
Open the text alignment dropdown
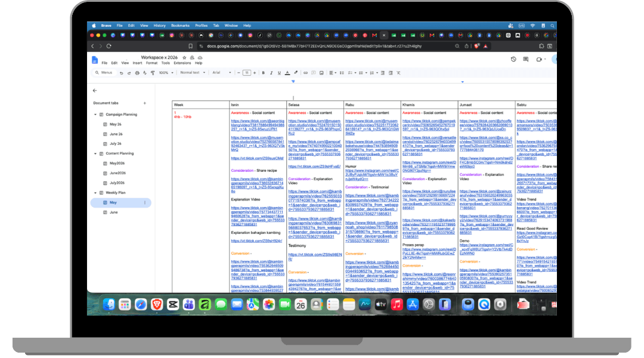[x=333, y=73]
